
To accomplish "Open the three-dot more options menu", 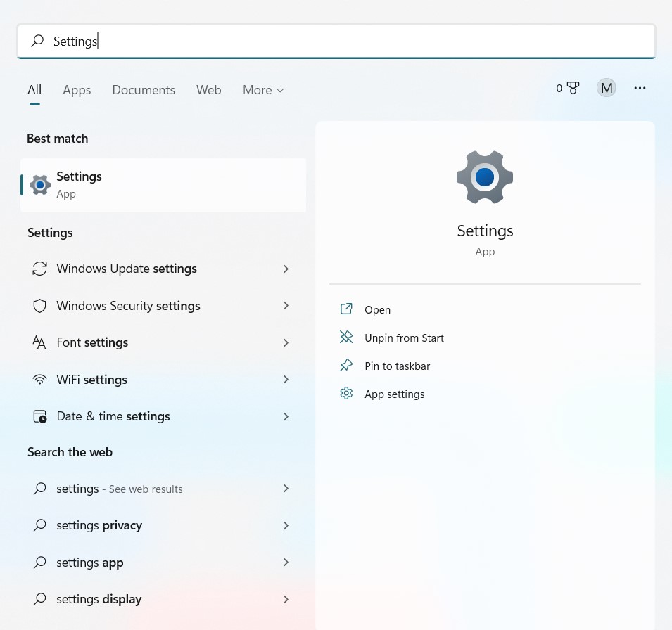I will pyautogui.click(x=640, y=88).
